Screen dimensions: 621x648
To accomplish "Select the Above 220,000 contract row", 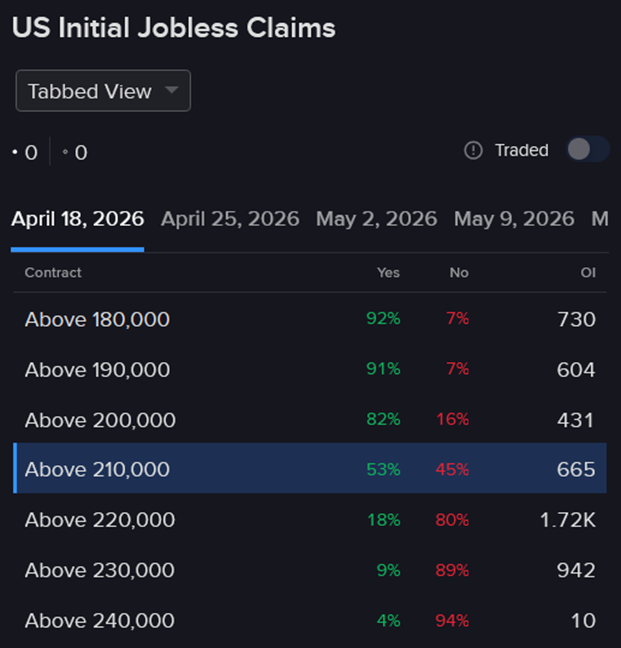I will [x=100, y=519].
